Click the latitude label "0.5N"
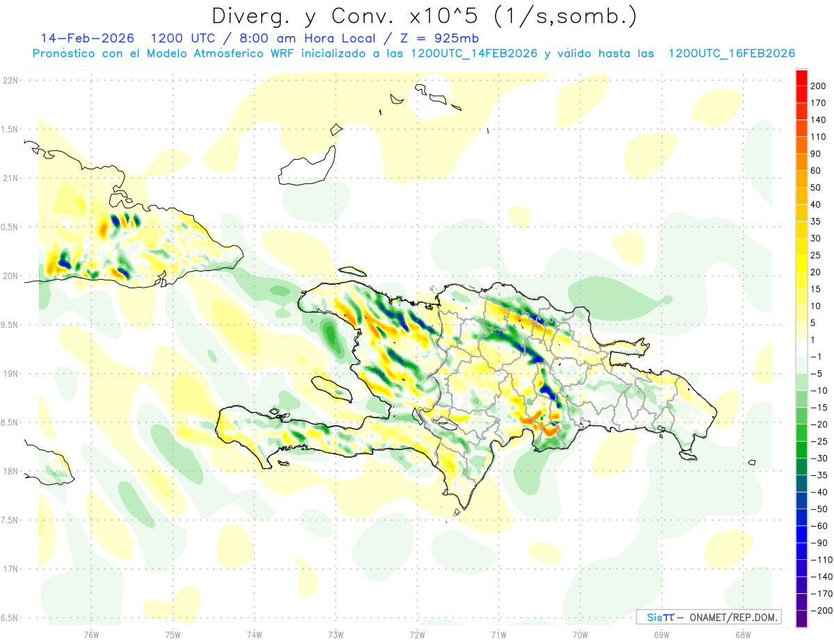834x644 pixels. tap(10, 227)
